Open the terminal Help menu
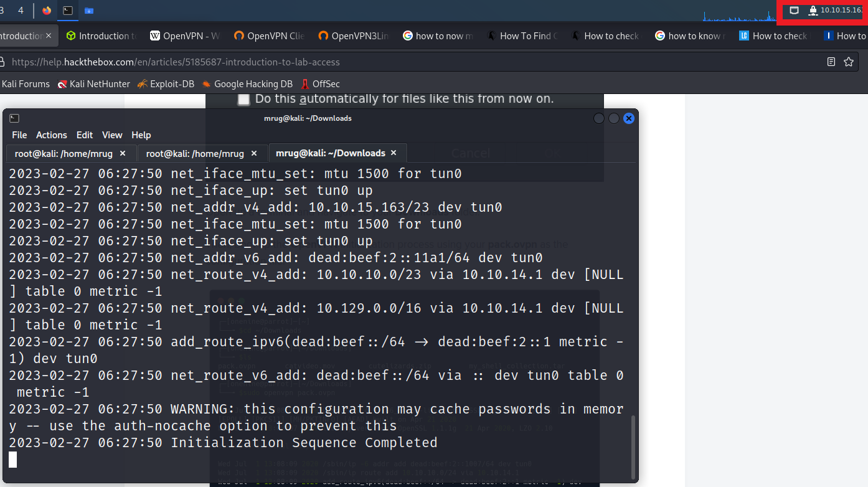 click(x=141, y=135)
